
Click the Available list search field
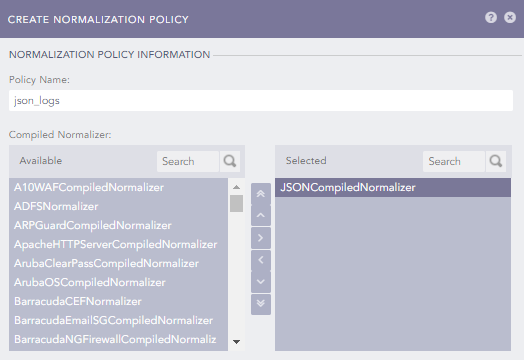click(x=188, y=161)
